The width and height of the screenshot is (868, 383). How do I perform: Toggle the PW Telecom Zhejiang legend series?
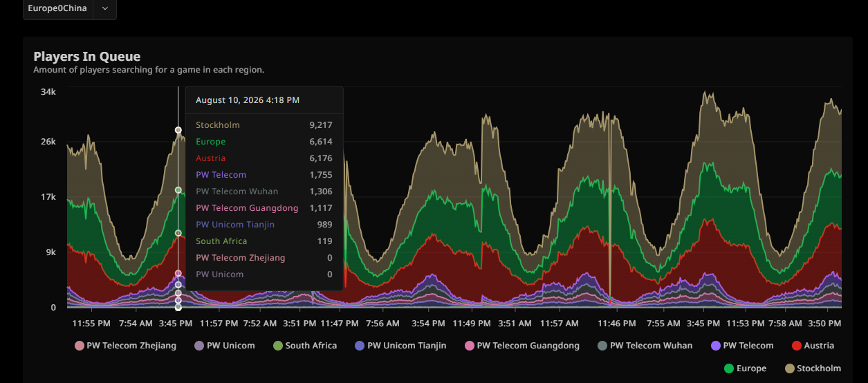(125, 346)
